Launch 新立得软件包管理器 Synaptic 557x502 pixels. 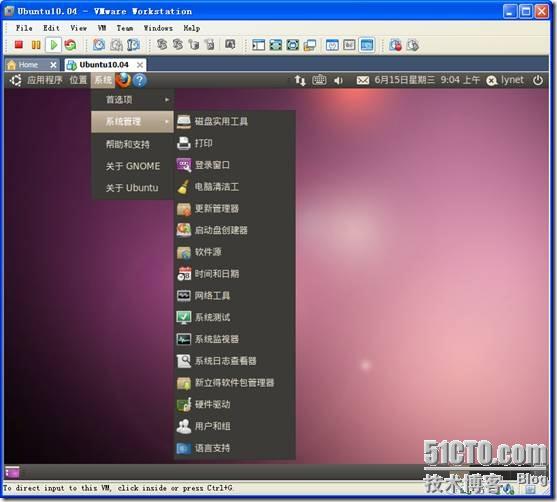tap(234, 383)
